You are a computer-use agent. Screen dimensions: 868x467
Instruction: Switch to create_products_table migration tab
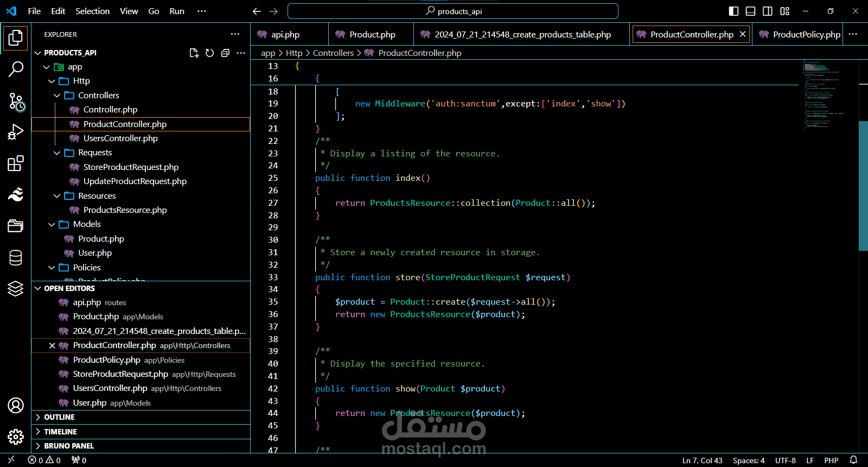522,34
